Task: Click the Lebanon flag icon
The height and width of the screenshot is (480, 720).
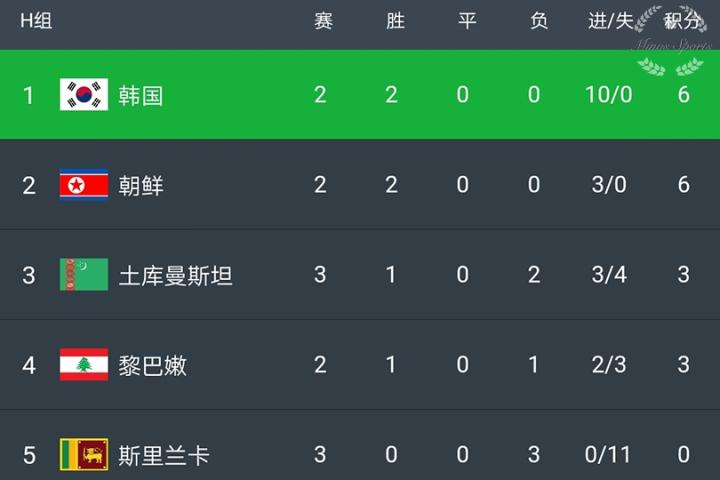Action: pos(84,365)
